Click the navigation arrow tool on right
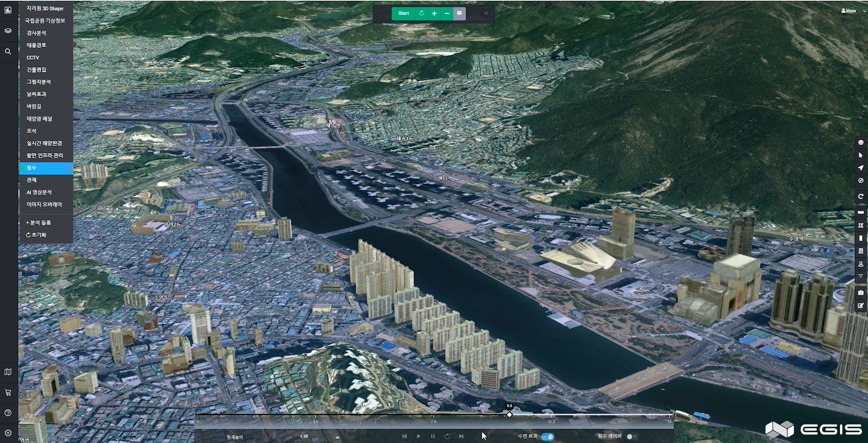This screenshot has height=443, width=868. [861, 168]
